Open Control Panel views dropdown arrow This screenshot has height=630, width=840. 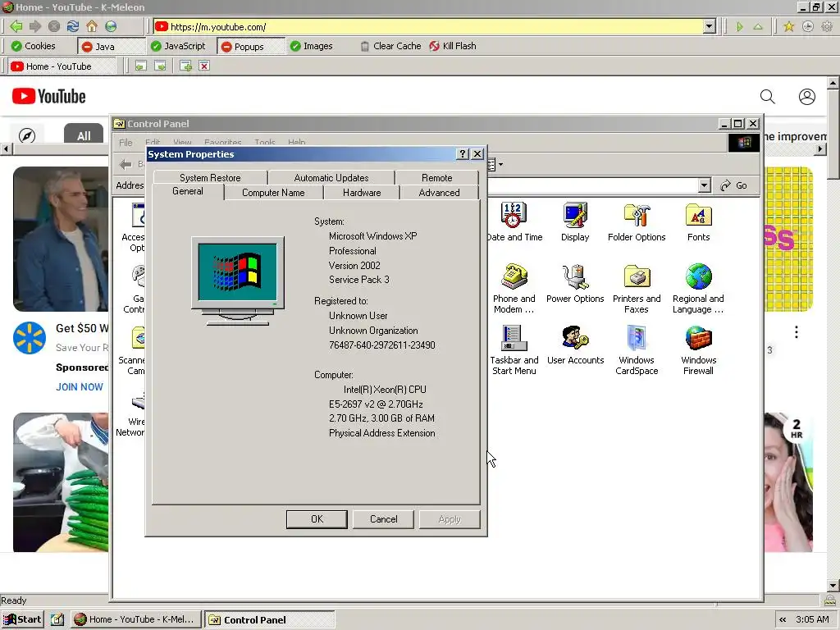(x=501, y=164)
